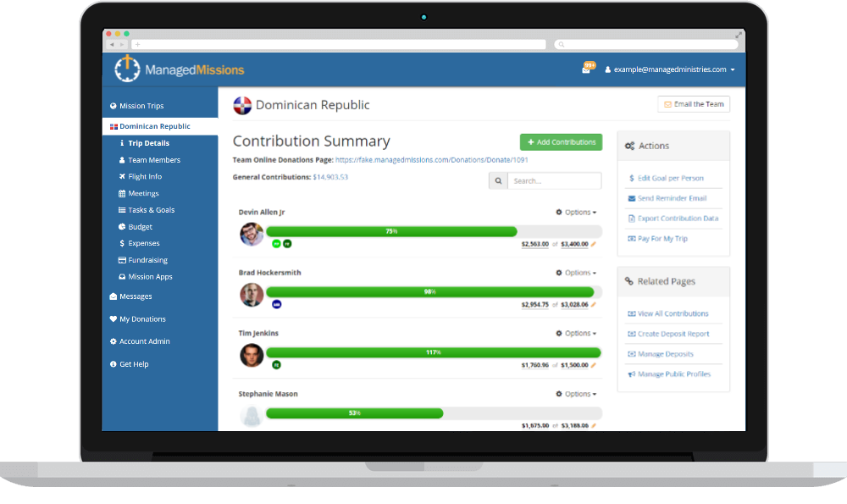Screen dimensions: 847x504
Task: Click Devin Allen Jr's avatar photo
Action: tap(252, 235)
